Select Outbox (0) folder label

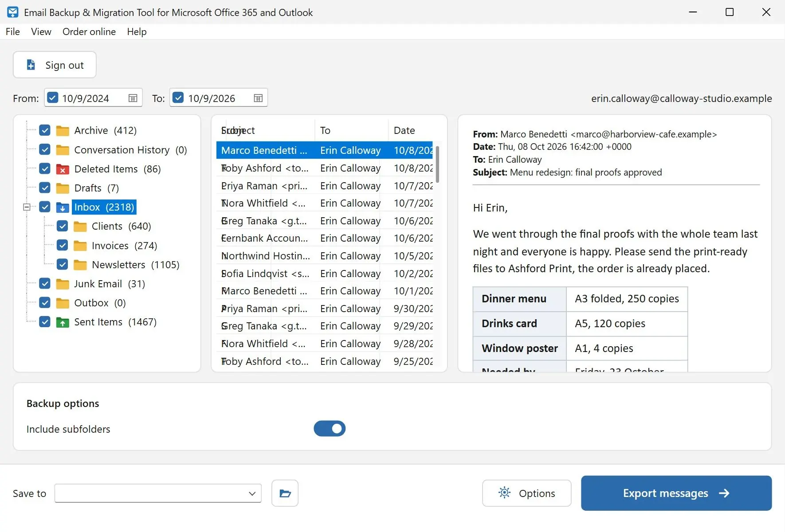click(x=100, y=303)
